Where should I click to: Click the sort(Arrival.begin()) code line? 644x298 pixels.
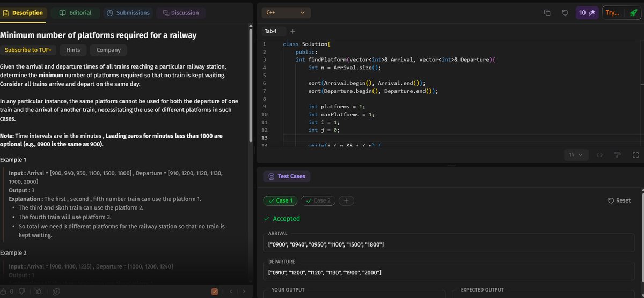click(x=367, y=83)
